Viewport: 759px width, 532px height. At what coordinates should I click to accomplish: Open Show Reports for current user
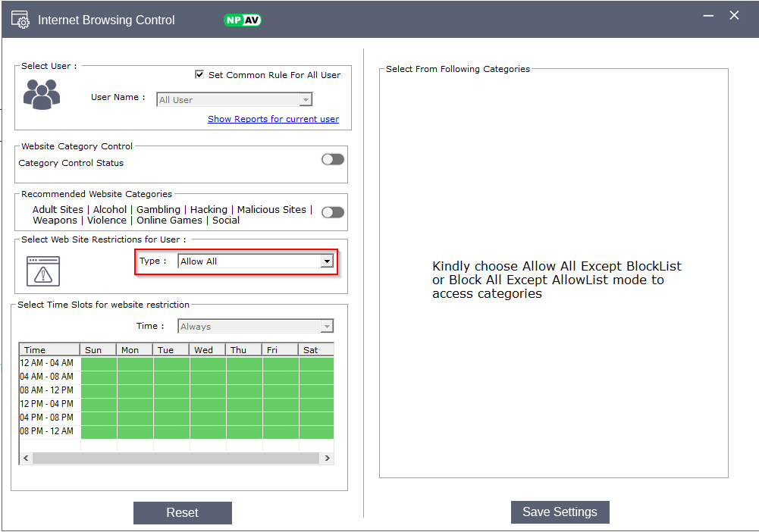coord(273,119)
